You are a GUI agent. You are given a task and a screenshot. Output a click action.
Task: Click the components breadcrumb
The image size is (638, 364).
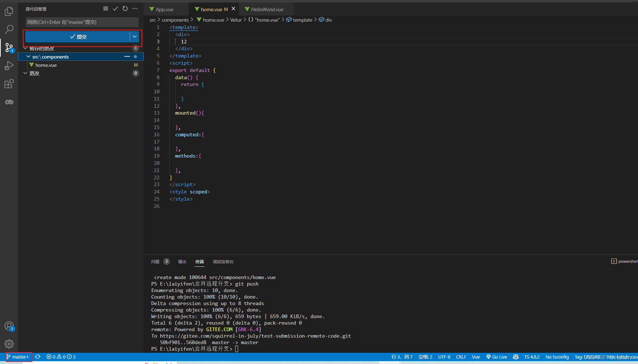175,20
